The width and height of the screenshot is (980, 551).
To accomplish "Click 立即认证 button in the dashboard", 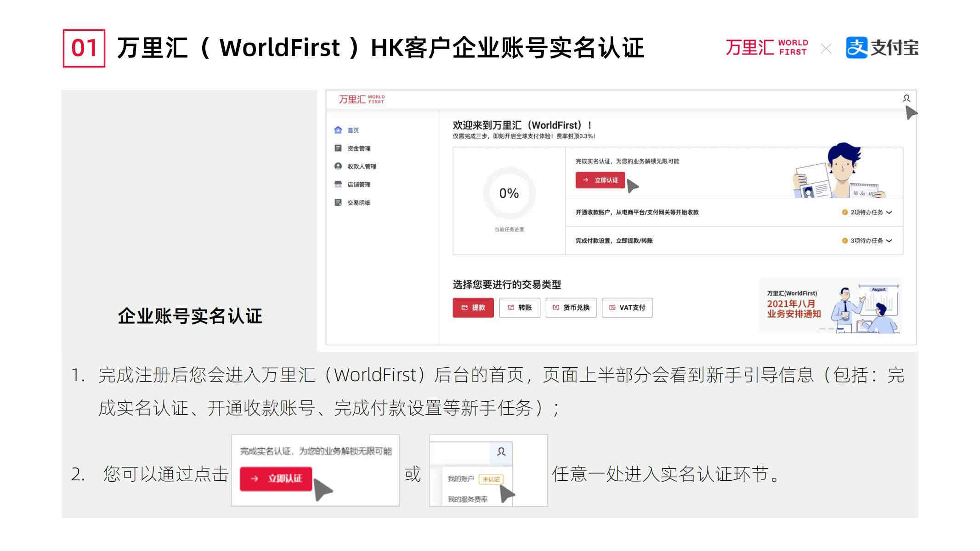I will pos(600,180).
